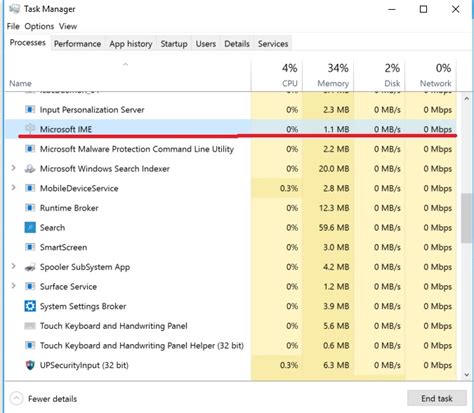Select the Microsoft IME process name
The image size is (474, 413).
(66, 129)
